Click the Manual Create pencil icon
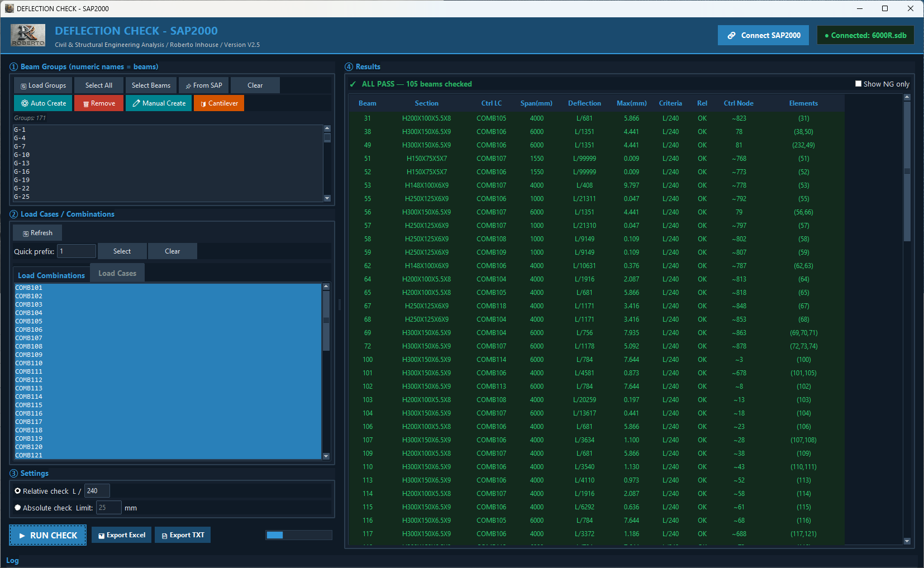Screen dimensions: 924x568 pyautogui.click(x=136, y=103)
